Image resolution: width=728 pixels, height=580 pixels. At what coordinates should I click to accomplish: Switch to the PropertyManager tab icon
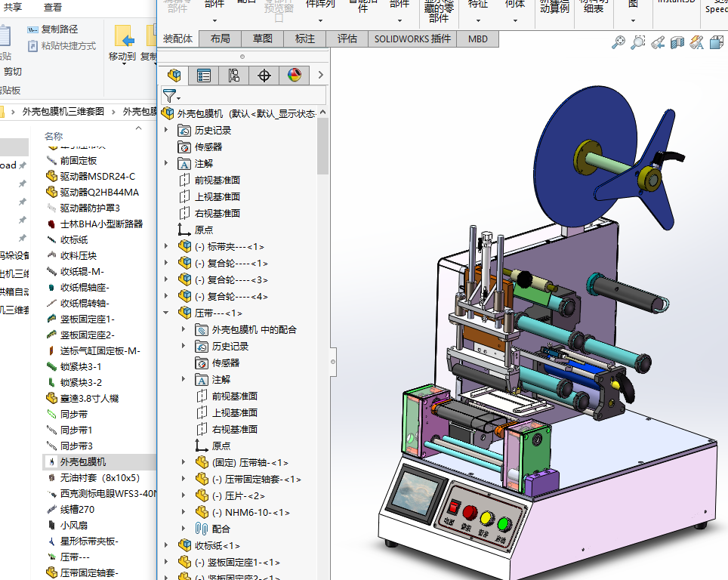pos(204,75)
